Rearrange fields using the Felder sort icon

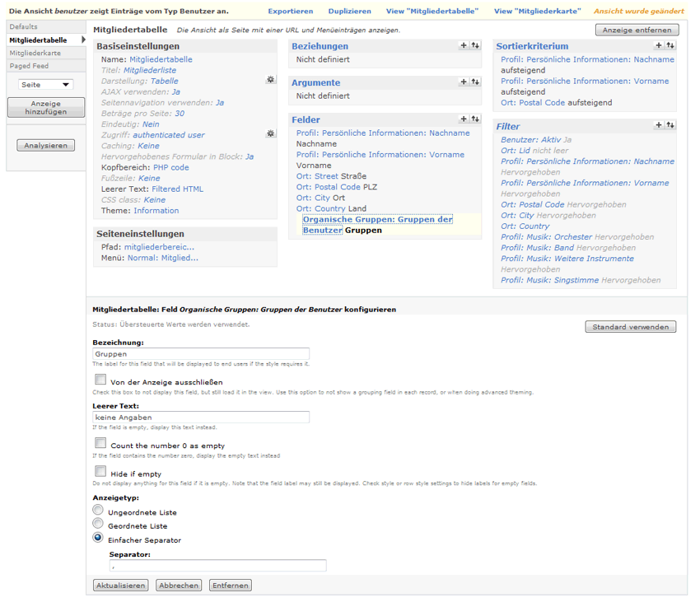click(x=475, y=119)
